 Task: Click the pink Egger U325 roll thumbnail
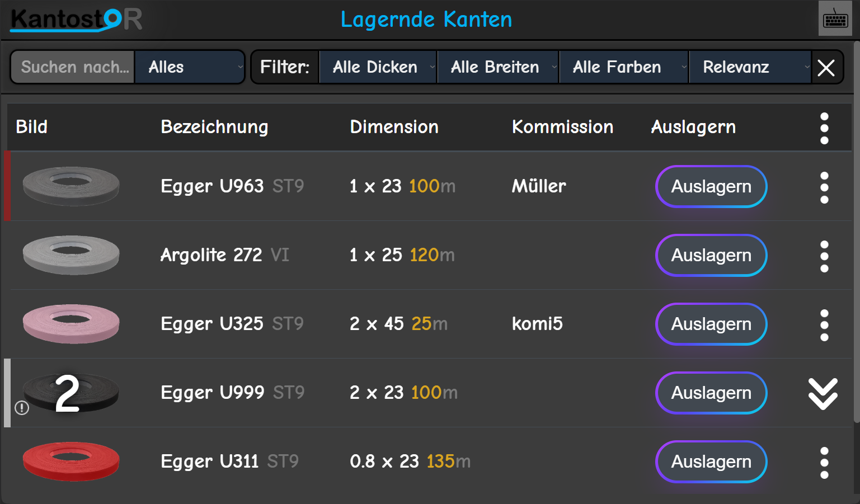71,323
